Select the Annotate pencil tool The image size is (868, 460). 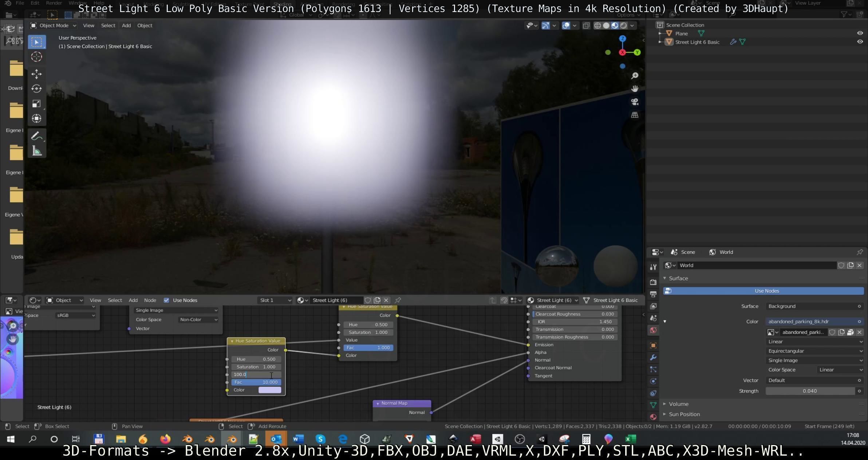36,136
